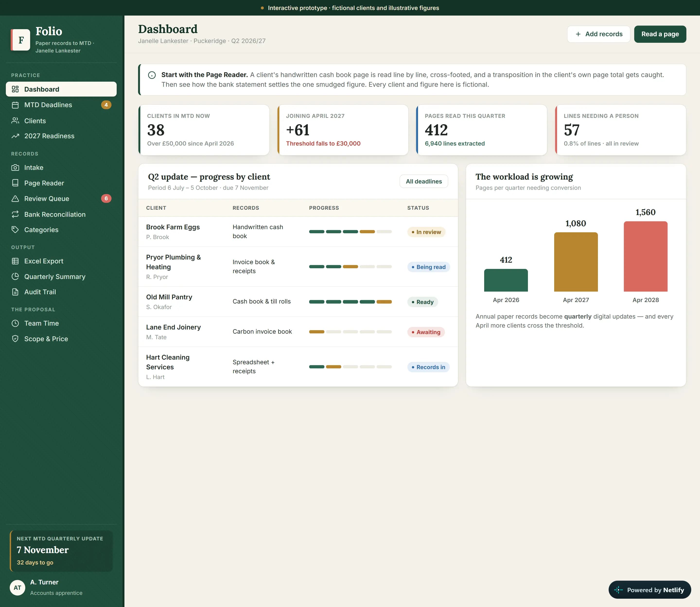Click the Read a page button

(x=660, y=34)
